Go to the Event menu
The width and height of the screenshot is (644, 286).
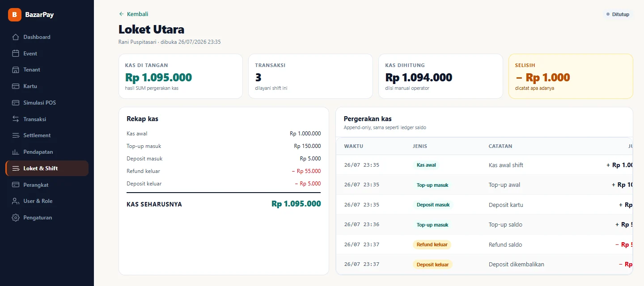(47, 54)
